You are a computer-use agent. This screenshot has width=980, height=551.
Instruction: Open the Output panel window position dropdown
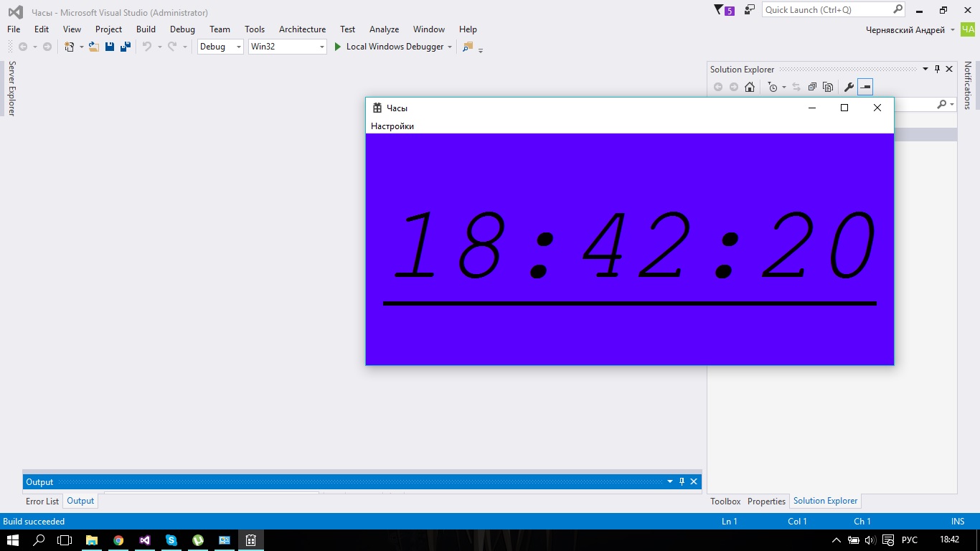670,481
